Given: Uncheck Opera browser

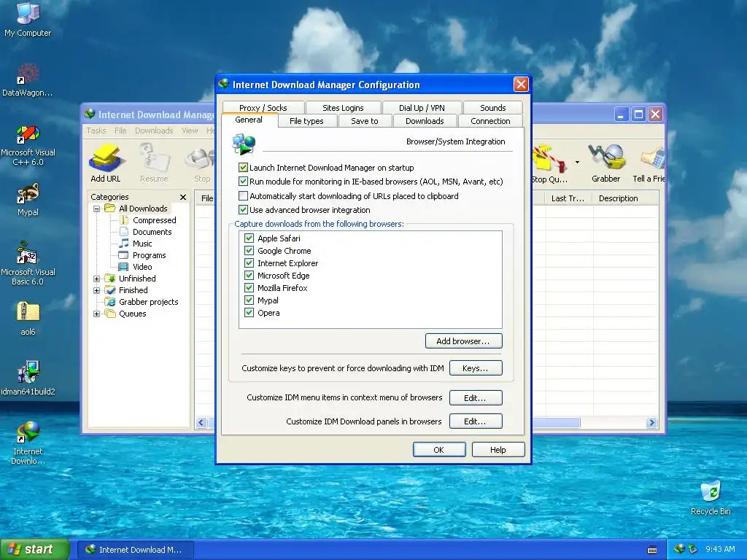Looking at the screenshot, I should coord(249,312).
